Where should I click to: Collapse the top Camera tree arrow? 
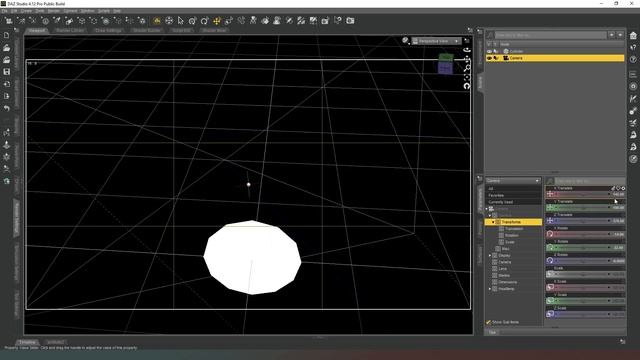[x=487, y=209]
